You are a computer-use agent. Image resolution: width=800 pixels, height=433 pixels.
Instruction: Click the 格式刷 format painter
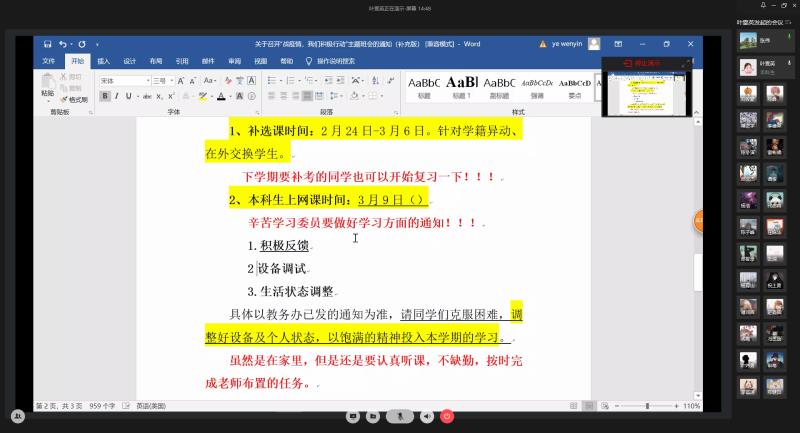(74, 99)
